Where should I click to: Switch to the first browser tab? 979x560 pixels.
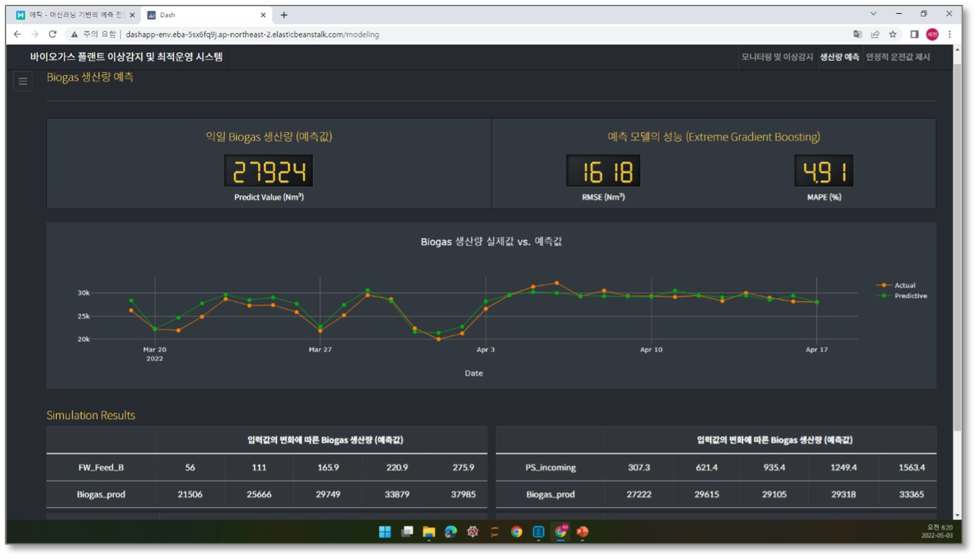pyautogui.click(x=75, y=15)
